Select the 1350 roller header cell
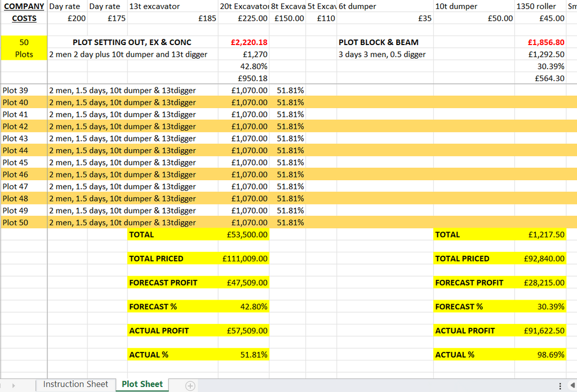 [540, 6]
